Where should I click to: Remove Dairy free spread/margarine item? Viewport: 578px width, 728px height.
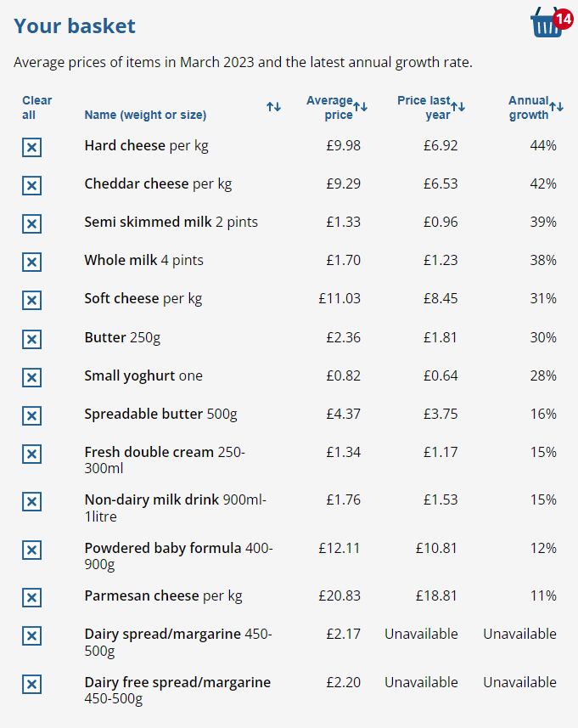coord(31,684)
